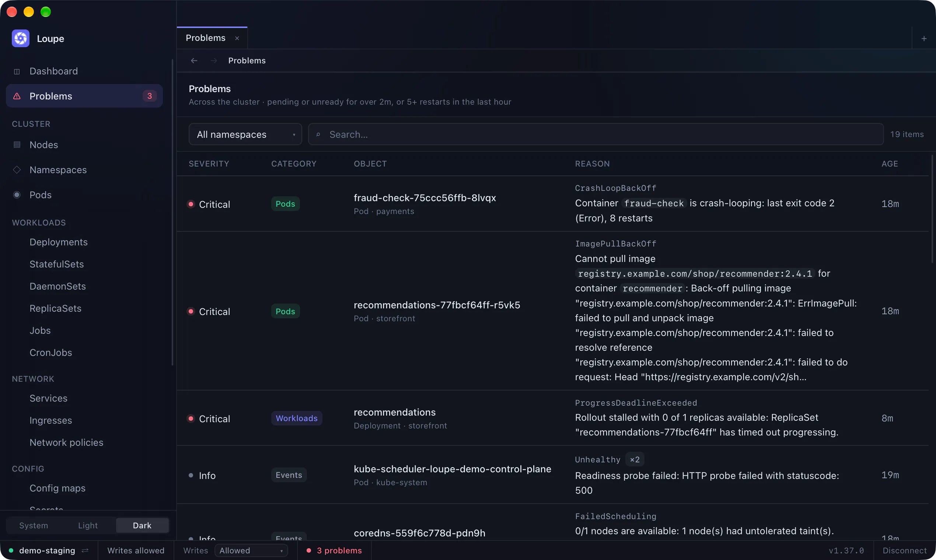Open the fraud-check-75ccc56ffb-8lvqx pod
Viewport: 936px width, 560px height.
click(x=425, y=198)
